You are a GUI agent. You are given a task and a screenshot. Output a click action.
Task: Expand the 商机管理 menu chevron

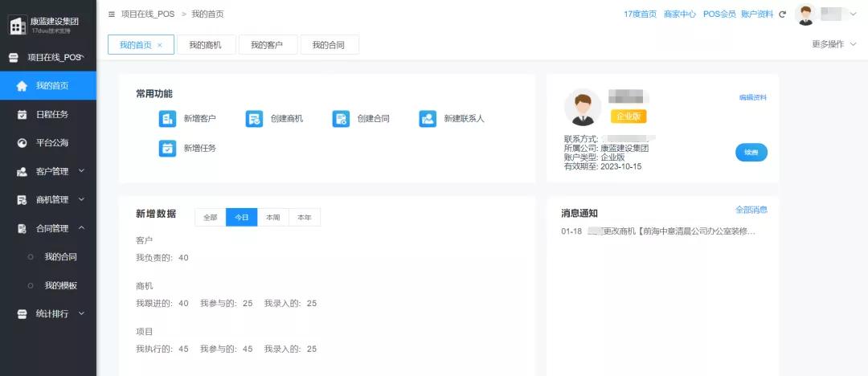coord(81,198)
